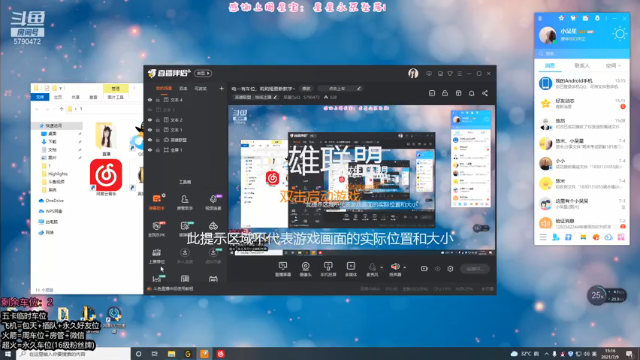The image size is (640, 360).
Task: Click the record video icon in the bottom bar
Action: coord(424,269)
